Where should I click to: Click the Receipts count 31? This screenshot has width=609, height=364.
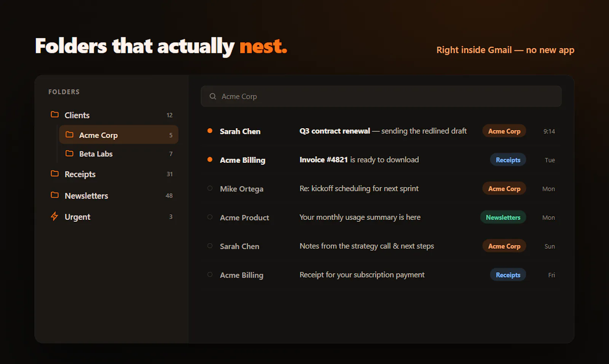pyautogui.click(x=169, y=174)
